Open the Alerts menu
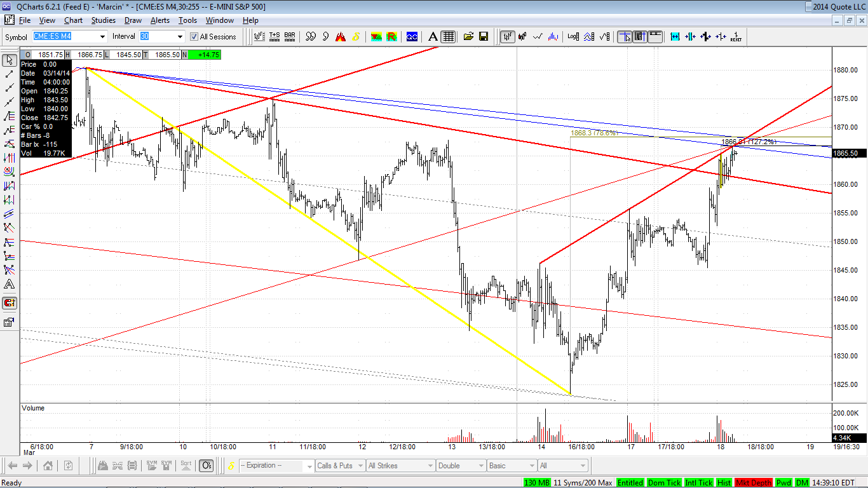This screenshot has width=868, height=488. (159, 20)
